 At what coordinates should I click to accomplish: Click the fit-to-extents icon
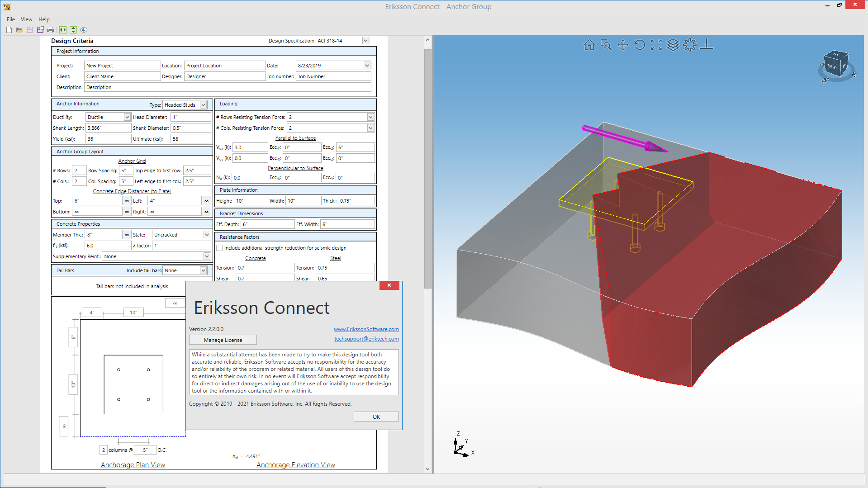tap(656, 45)
